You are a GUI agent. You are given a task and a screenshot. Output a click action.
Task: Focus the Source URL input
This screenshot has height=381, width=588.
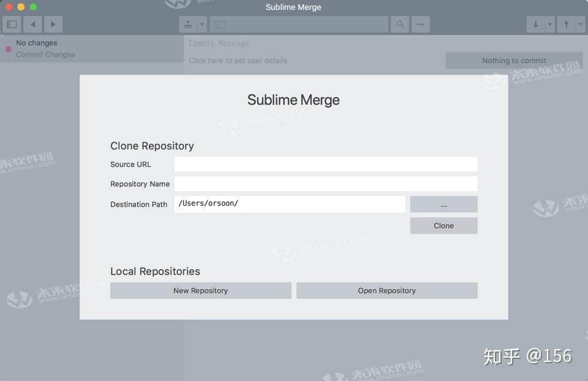326,164
